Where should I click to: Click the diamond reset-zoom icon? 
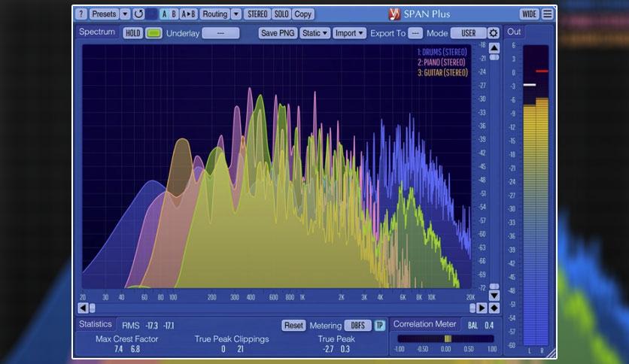pyautogui.click(x=494, y=308)
